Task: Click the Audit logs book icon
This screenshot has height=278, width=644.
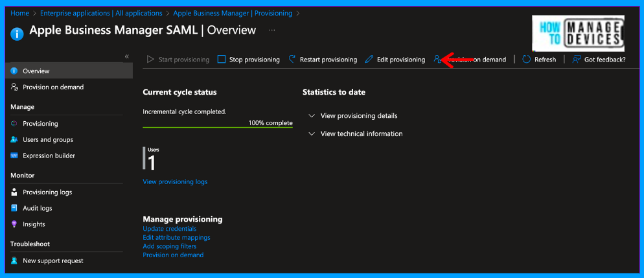Action: (14, 208)
